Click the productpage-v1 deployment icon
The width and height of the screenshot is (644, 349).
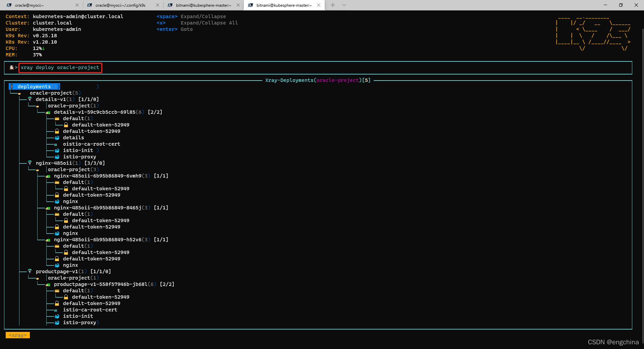(30, 271)
